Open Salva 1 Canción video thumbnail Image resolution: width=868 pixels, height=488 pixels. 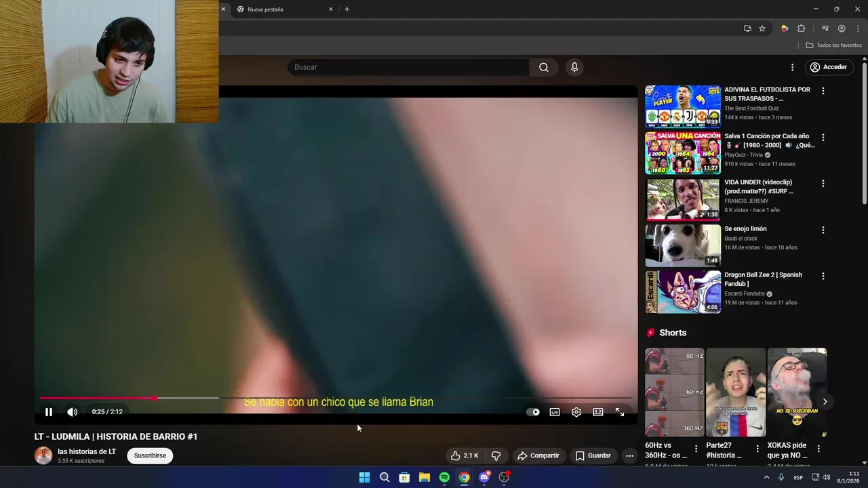coord(682,152)
